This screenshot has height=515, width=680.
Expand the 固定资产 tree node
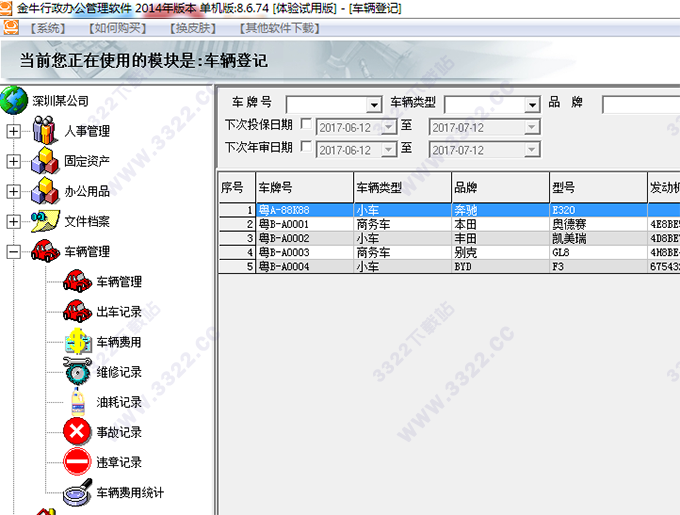coord(13,161)
